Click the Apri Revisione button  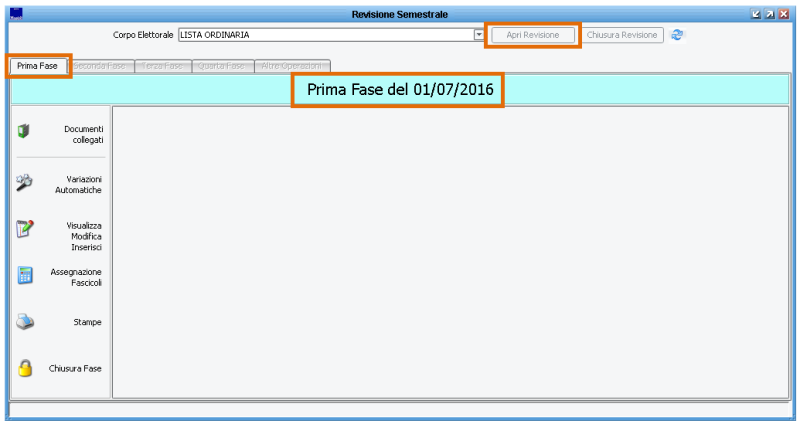533,35
